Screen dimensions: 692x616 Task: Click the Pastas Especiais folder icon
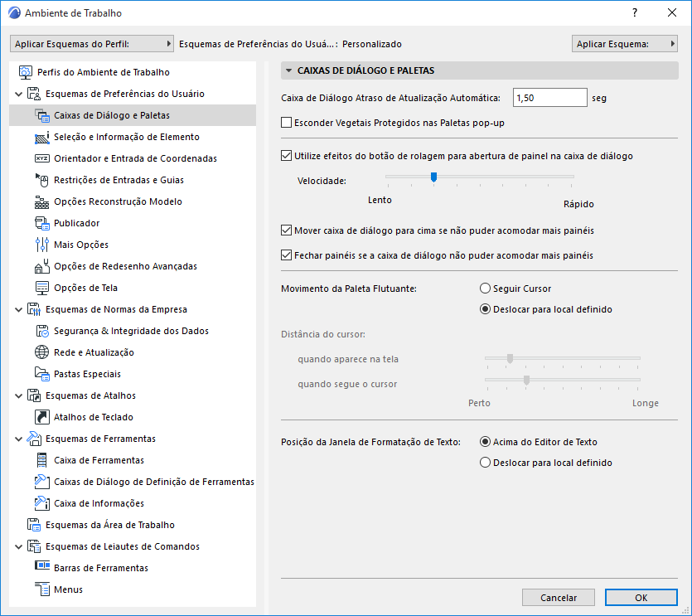42,374
